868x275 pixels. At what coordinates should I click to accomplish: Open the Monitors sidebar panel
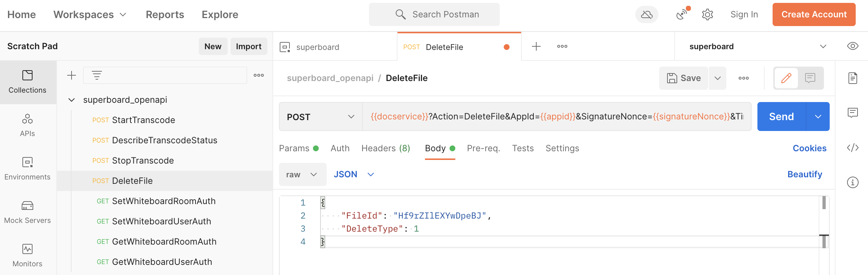tap(27, 256)
